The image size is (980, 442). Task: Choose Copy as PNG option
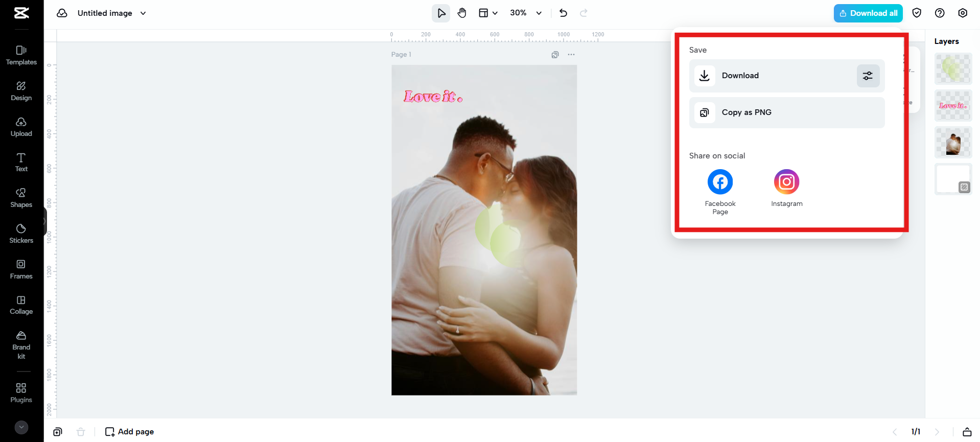[787, 112]
